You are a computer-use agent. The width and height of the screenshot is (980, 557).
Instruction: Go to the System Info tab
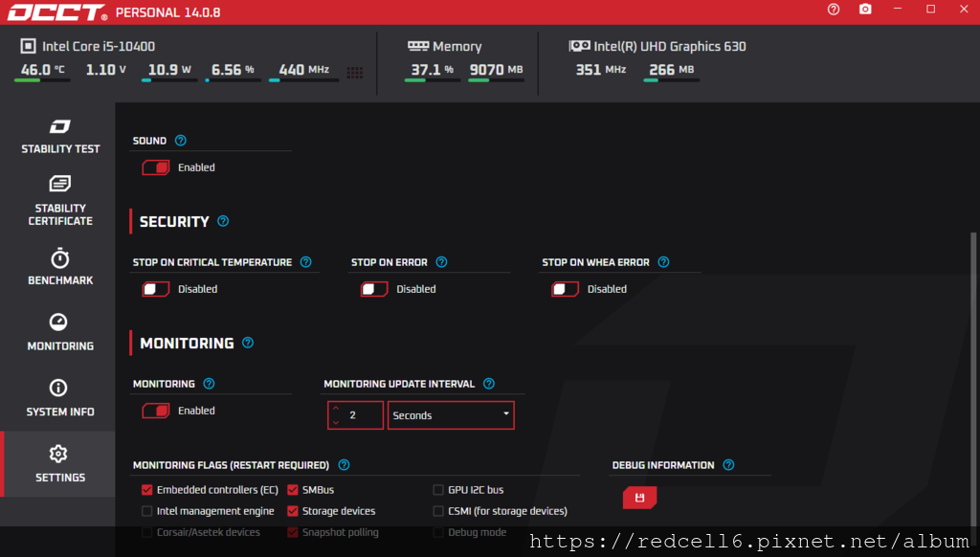[60, 398]
